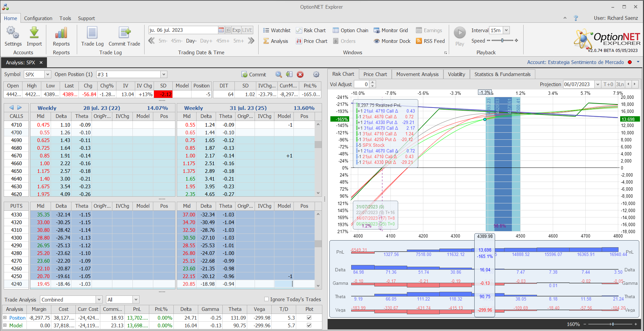Open Risk Chart from the Windows group
Viewport: 644px width, 331px height.
point(311,30)
